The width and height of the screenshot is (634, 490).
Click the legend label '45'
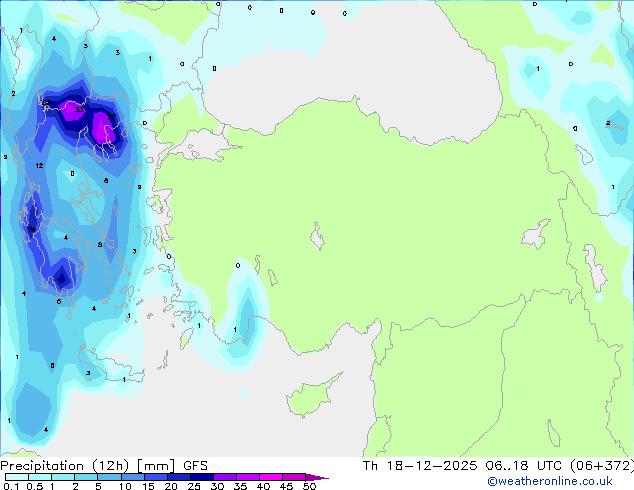[x=286, y=486]
